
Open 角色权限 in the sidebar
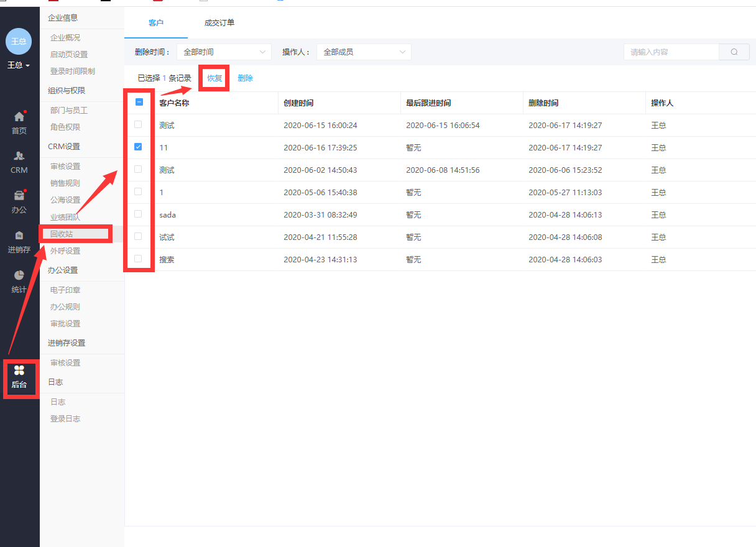click(65, 127)
